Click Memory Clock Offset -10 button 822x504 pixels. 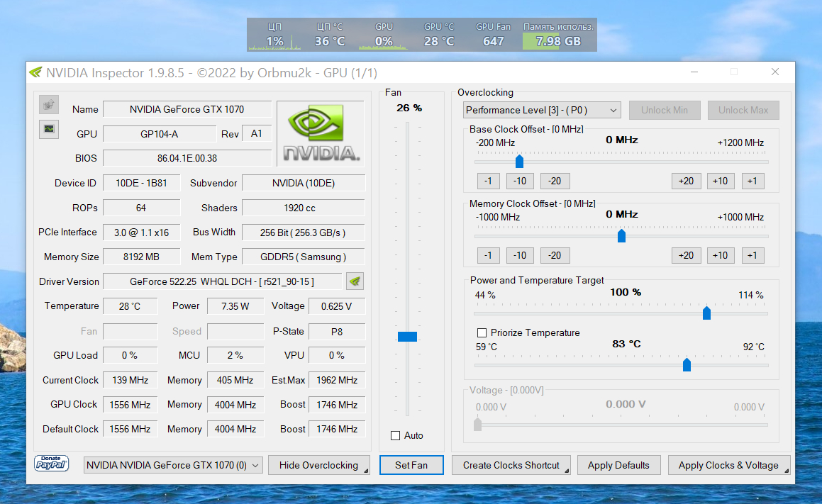pyautogui.click(x=520, y=255)
